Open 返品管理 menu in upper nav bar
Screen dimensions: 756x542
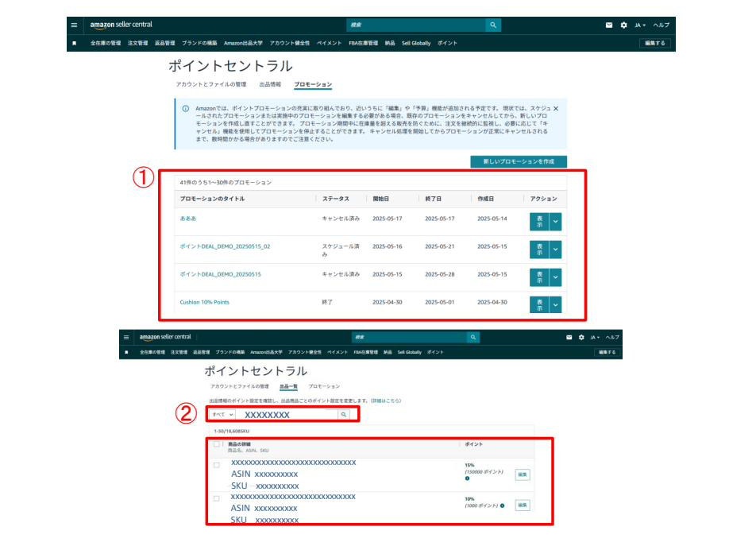(x=165, y=43)
